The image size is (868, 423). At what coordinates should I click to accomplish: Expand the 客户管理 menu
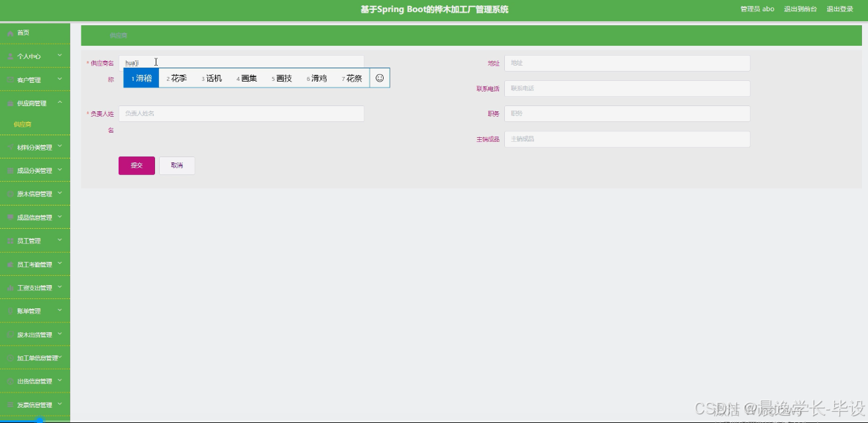34,80
